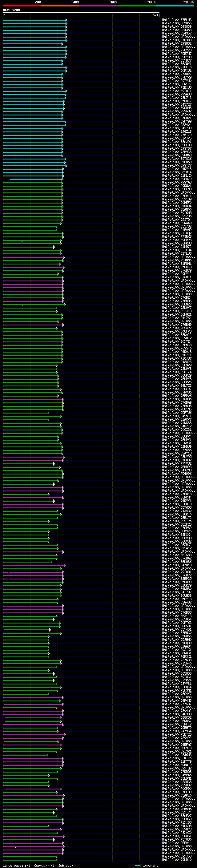Select the UniRef100_Q804A2 label
The height and width of the screenshot is (868, 197).
coord(177,711)
